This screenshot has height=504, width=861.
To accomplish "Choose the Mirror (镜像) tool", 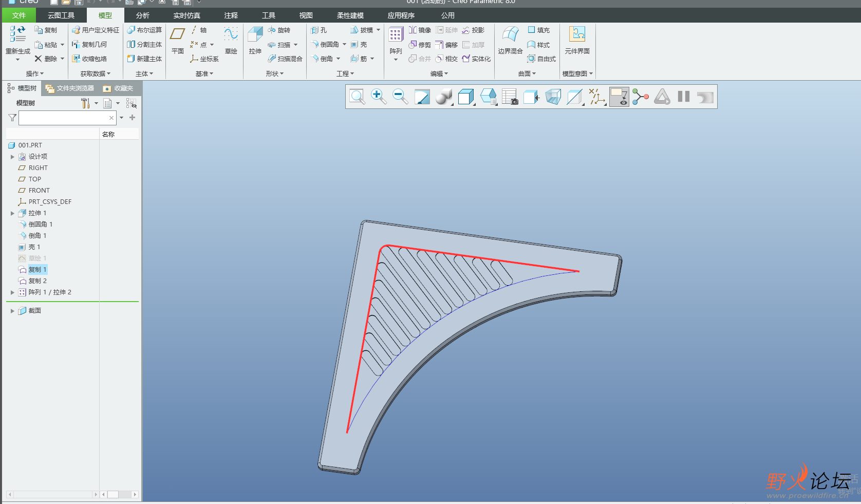I will pyautogui.click(x=420, y=30).
